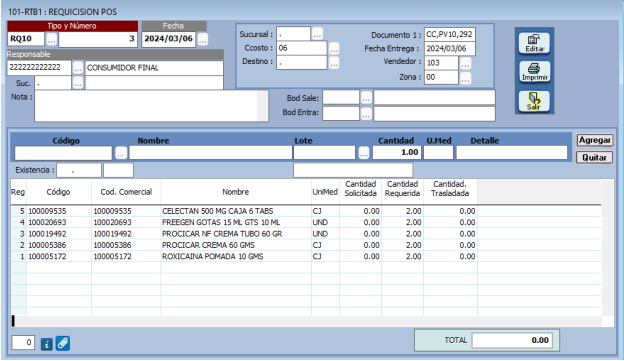
Task: Open the Sucursal lookup ellipsis button
Action: pos(317,34)
